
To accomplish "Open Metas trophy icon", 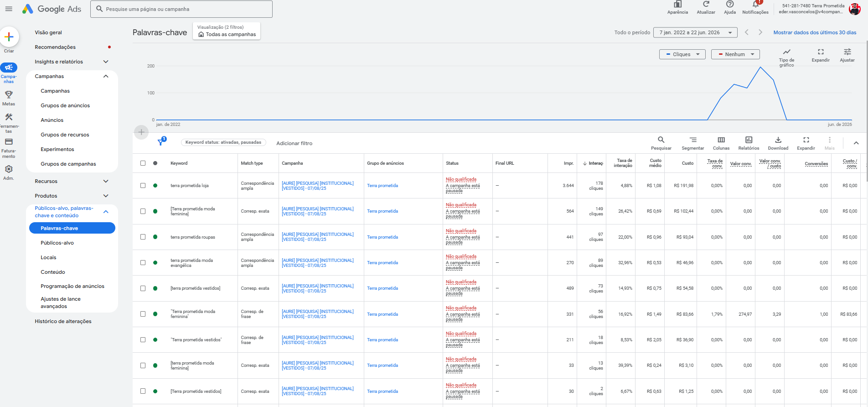I will tap(9, 94).
